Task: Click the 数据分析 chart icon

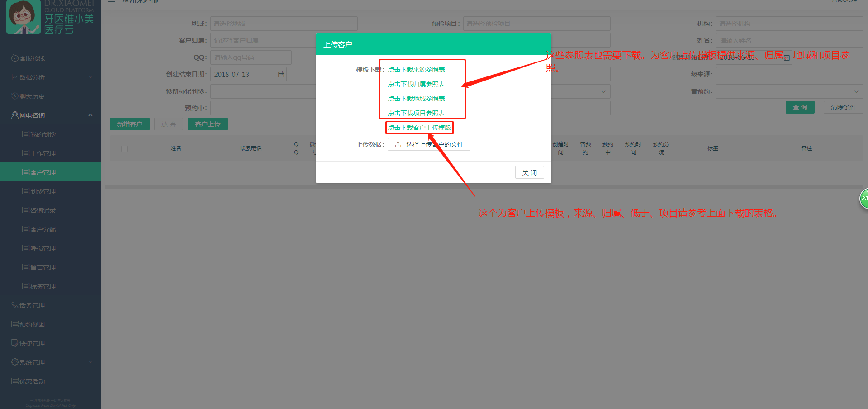Action: click(14, 77)
